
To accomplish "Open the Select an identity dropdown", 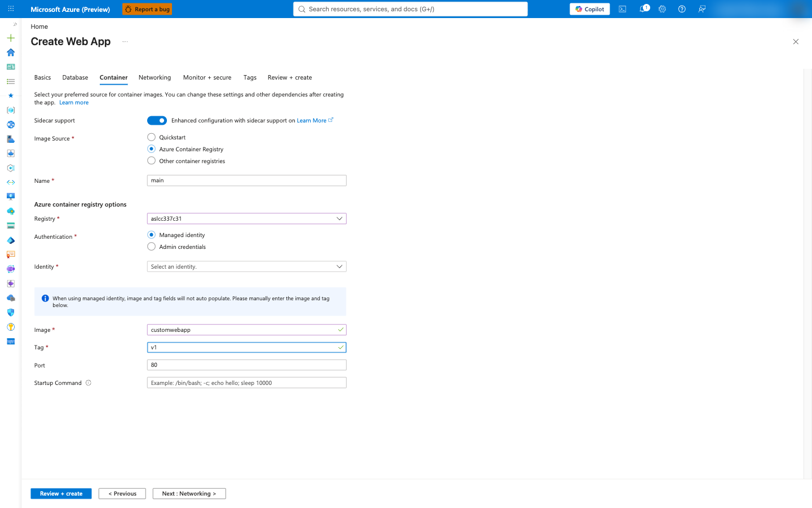I will point(246,266).
